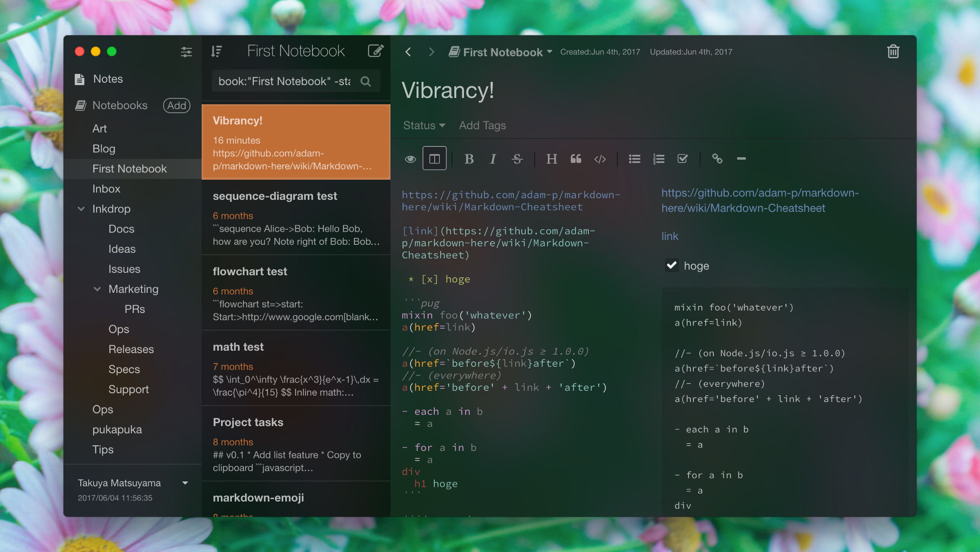Collapse the Marketing notebook
Screen dimensions: 980x552
98,289
